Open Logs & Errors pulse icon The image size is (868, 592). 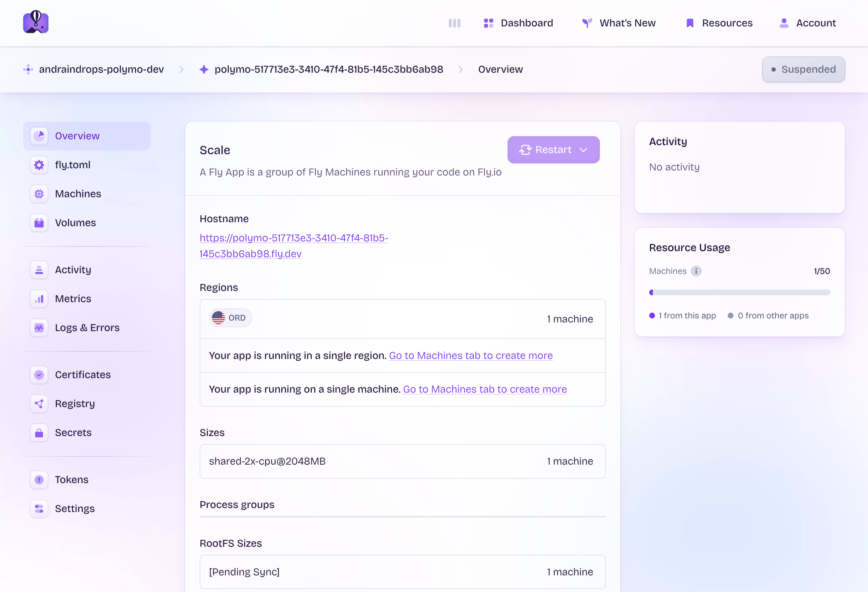coord(39,328)
